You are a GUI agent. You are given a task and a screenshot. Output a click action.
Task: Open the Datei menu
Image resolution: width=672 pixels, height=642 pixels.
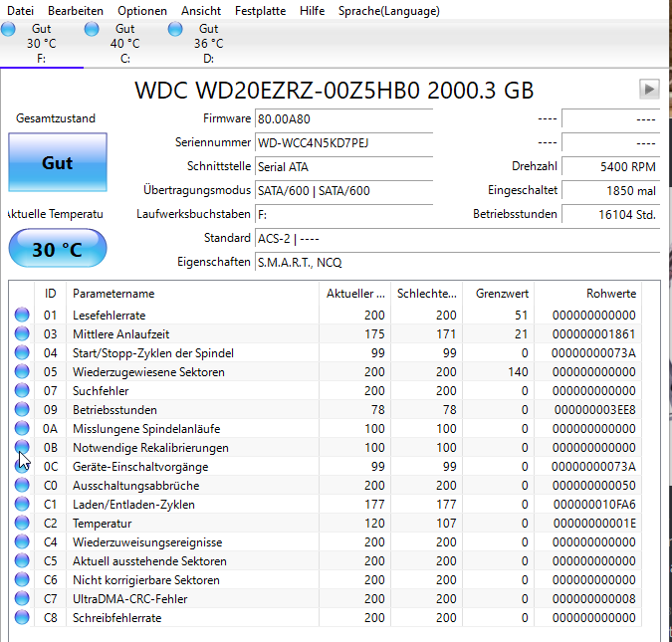pos(20,11)
